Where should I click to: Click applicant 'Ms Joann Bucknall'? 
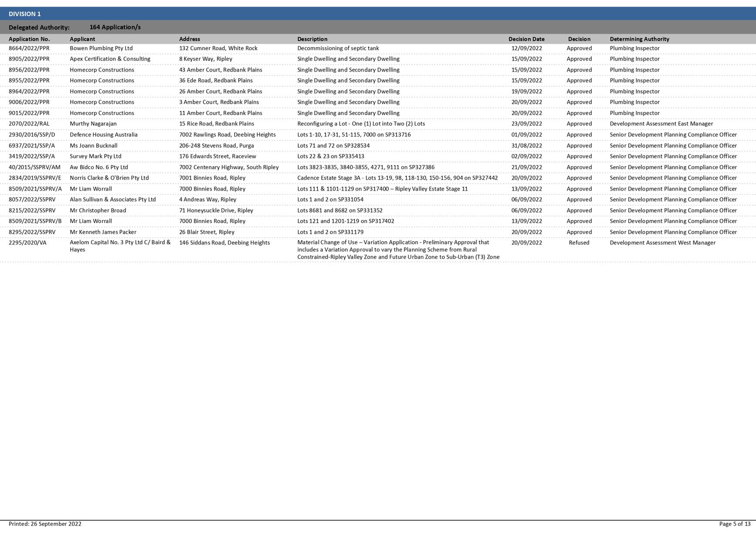pos(94,145)
